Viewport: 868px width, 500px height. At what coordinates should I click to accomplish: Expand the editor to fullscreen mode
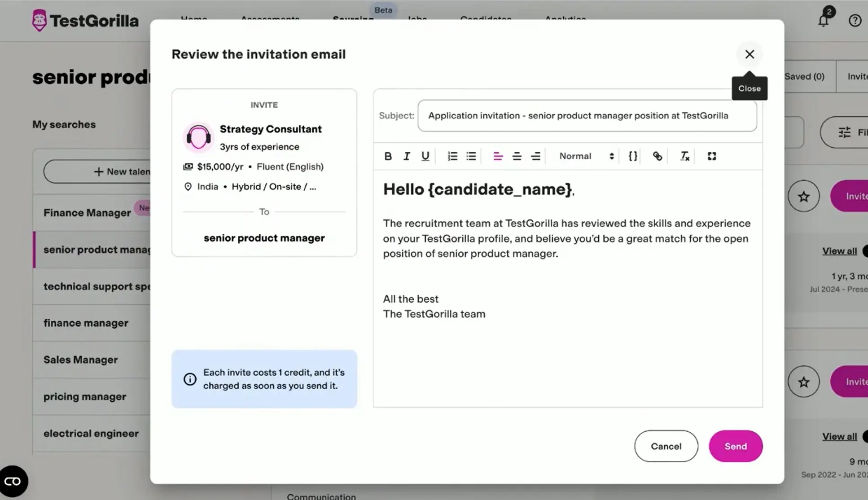[x=711, y=156]
